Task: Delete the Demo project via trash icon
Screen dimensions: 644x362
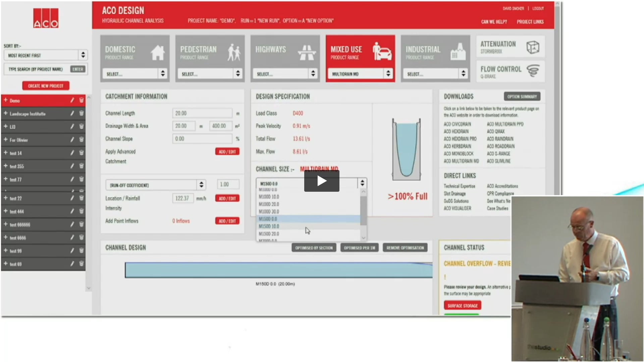Action: point(81,100)
